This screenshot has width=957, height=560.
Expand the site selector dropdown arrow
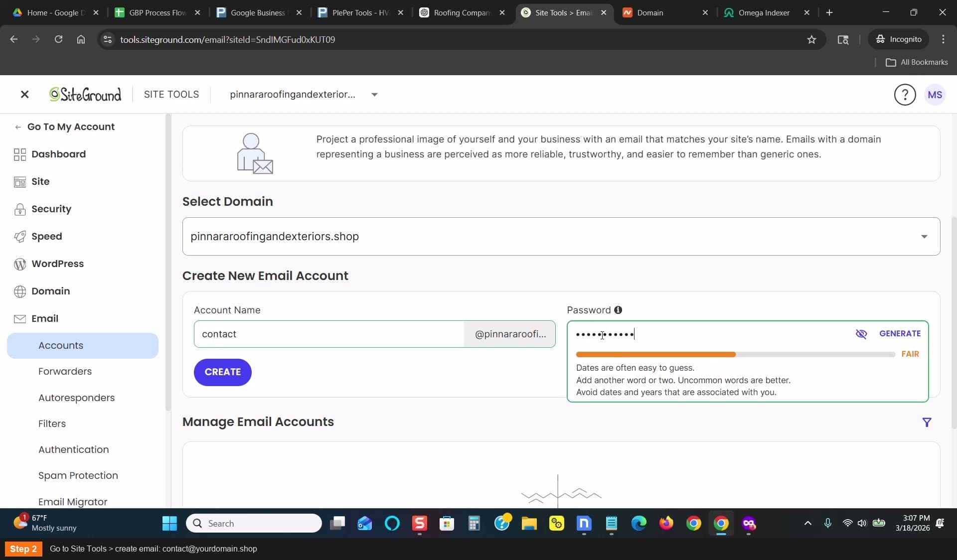click(x=374, y=95)
